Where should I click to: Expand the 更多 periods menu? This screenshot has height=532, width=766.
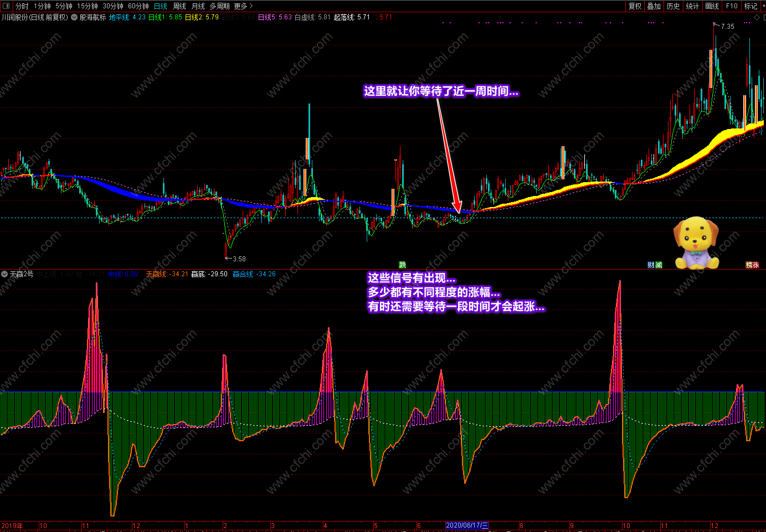click(243, 6)
